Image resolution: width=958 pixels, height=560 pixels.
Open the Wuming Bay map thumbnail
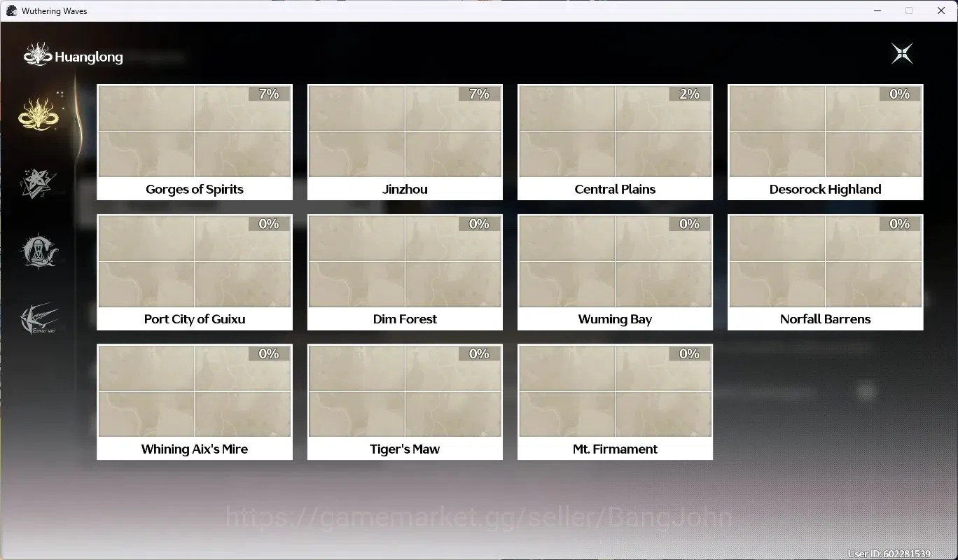point(615,261)
